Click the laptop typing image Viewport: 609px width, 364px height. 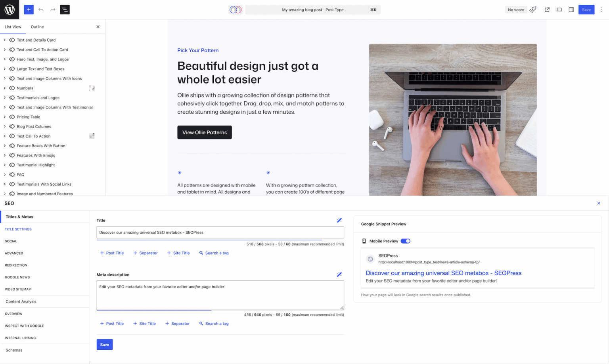coord(453,120)
